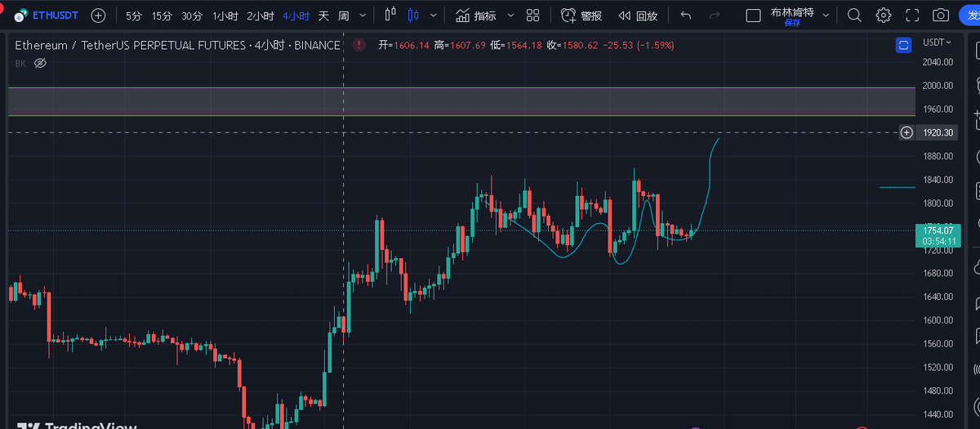Select the active 4小时 timeframe
The image size is (980, 429).
296,16
